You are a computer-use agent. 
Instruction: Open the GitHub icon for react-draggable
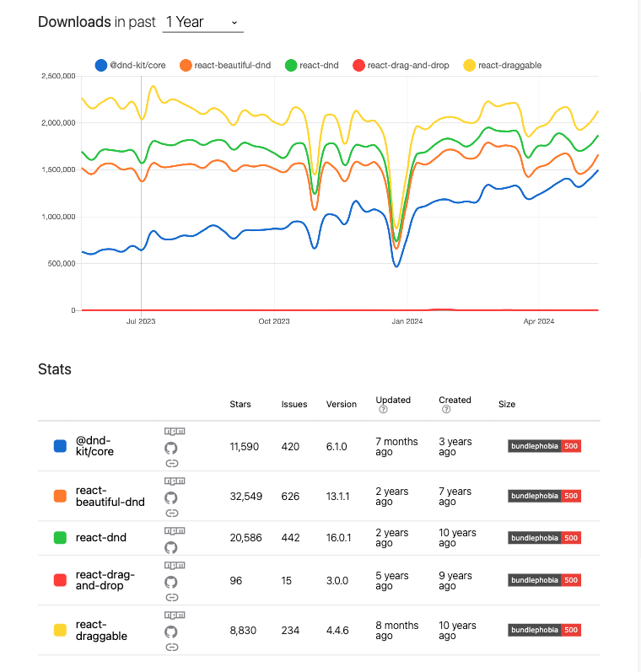tap(171, 632)
